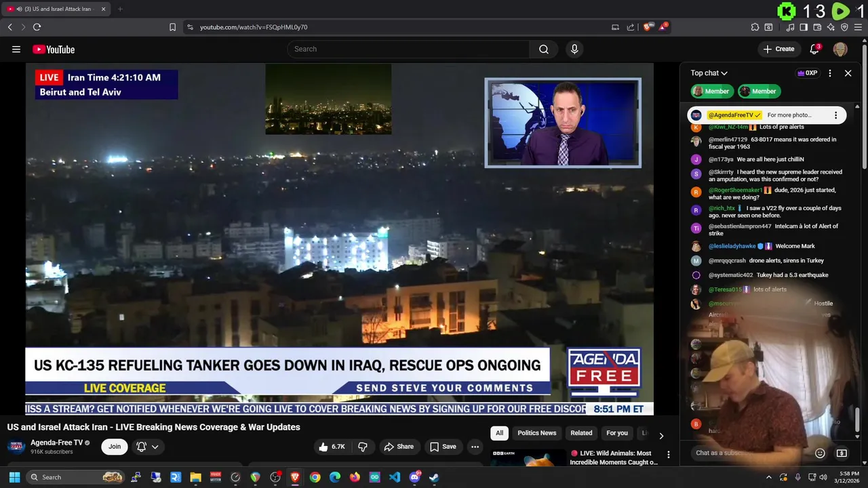This screenshot has height=488, width=868.
Task: Click the live video player
Action: [x=339, y=239]
